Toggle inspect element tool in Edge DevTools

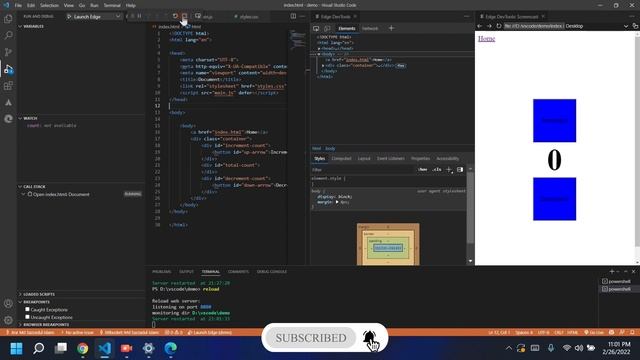click(x=316, y=29)
